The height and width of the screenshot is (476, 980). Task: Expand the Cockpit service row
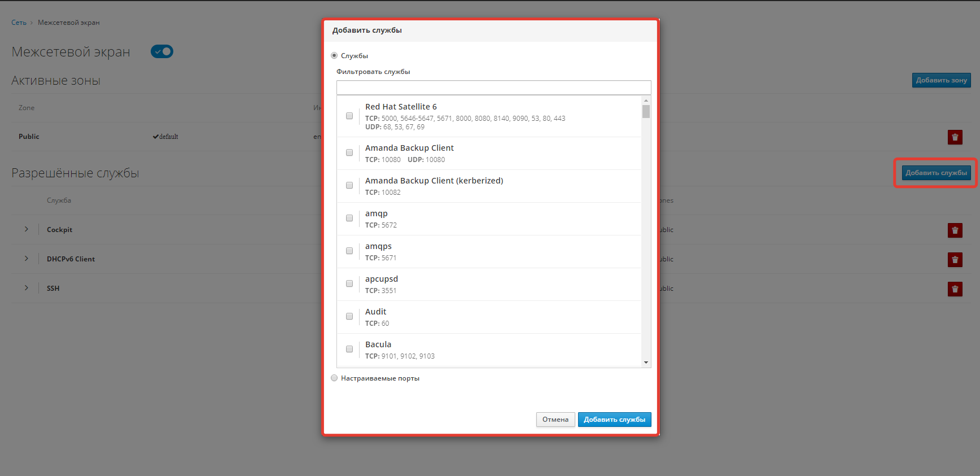[27, 229]
